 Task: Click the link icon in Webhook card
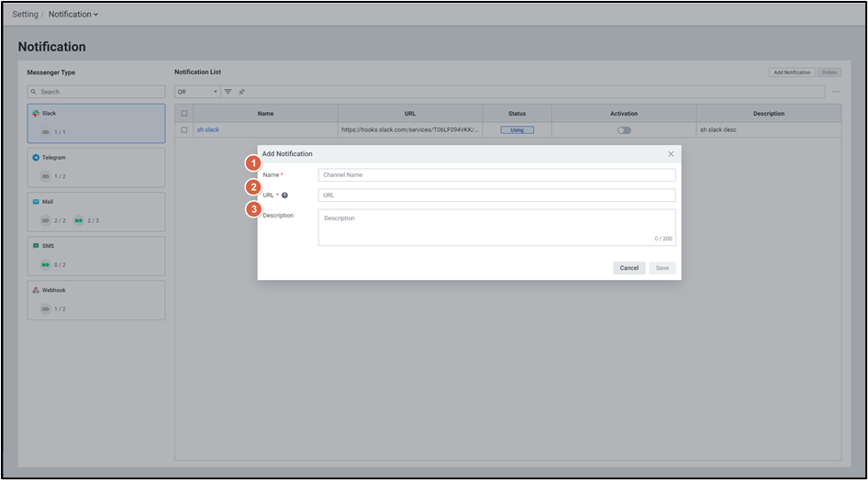tap(45, 309)
